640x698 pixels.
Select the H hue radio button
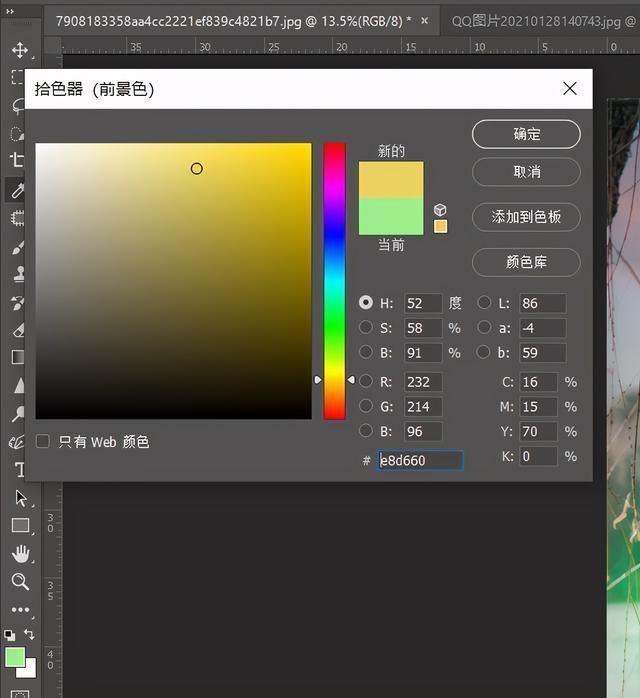[366, 303]
